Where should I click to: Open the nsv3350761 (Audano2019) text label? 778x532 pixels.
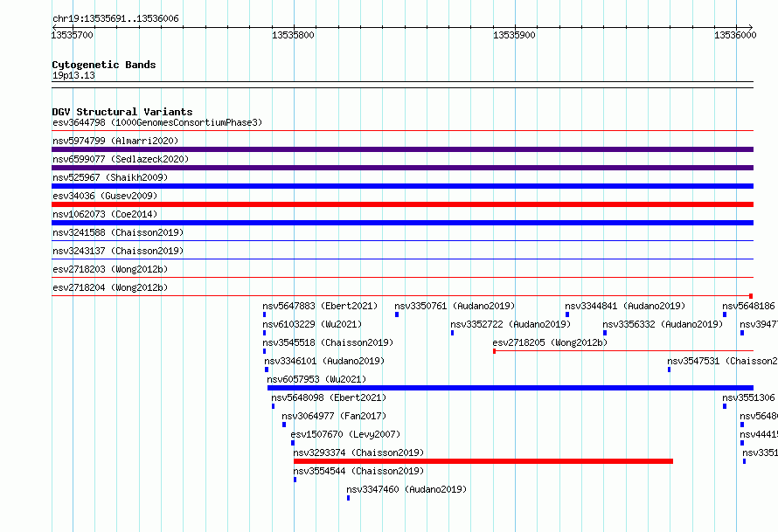click(x=455, y=306)
